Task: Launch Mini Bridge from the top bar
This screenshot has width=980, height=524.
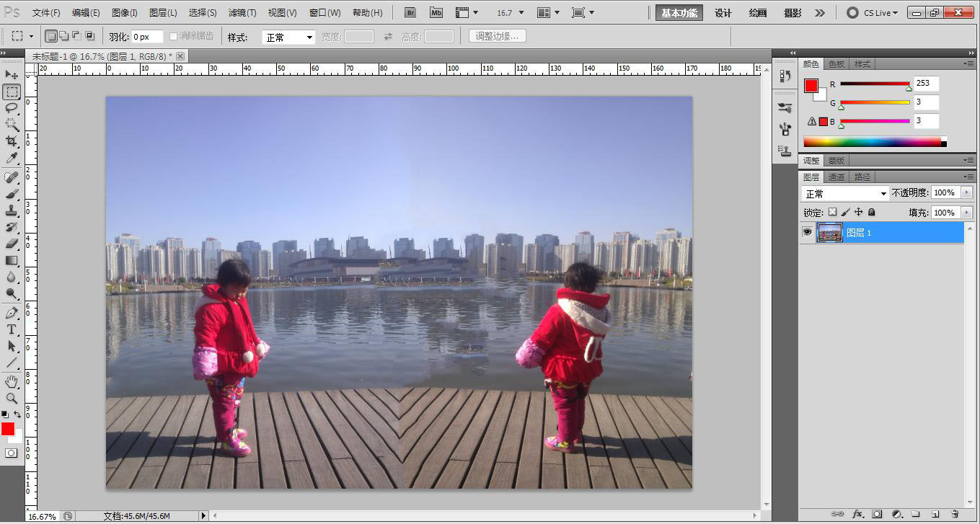Action: coord(436,12)
